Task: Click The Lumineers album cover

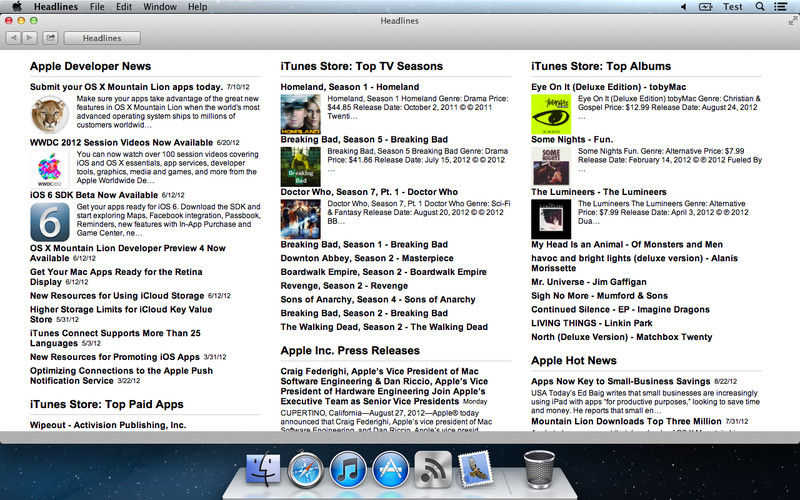Action: coord(551,219)
